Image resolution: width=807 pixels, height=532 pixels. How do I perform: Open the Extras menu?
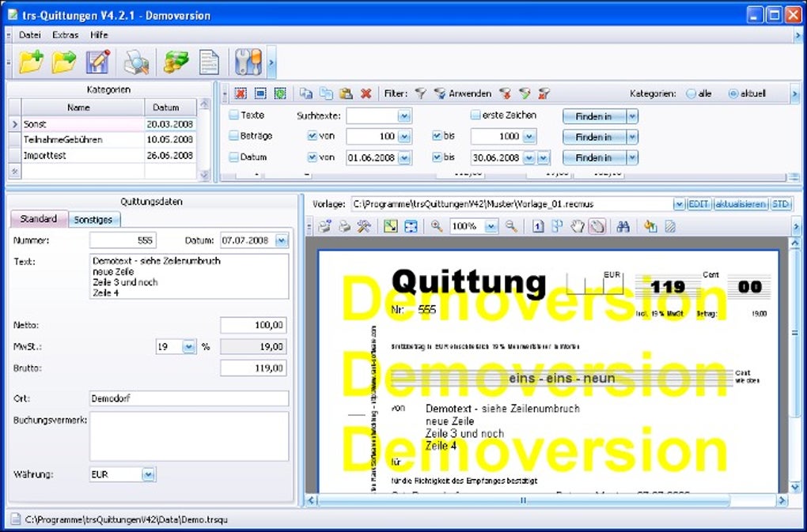click(x=66, y=35)
